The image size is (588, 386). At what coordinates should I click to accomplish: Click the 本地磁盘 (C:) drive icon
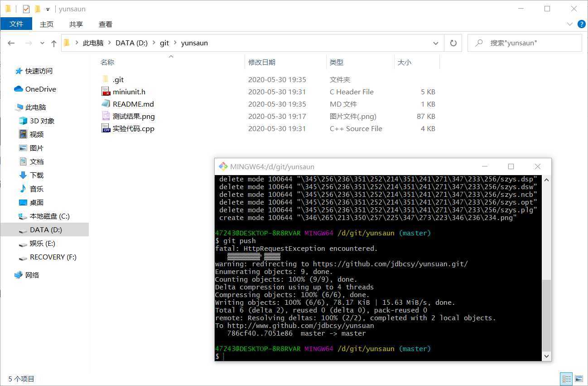23,216
